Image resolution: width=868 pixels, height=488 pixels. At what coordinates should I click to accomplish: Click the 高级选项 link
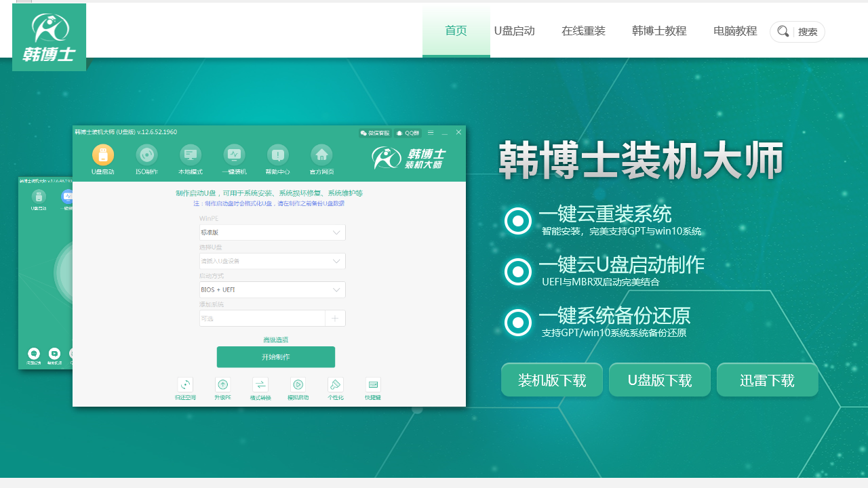[x=275, y=340]
